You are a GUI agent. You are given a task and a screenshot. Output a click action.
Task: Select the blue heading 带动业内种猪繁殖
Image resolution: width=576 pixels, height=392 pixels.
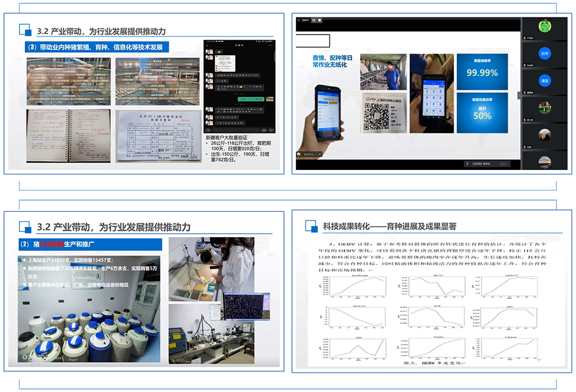pos(96,47)
